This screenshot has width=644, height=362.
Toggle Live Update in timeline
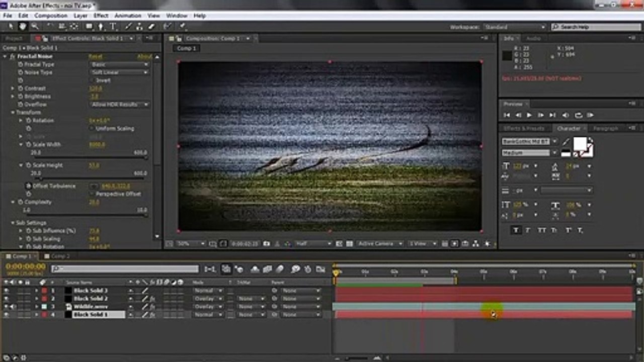[x=226, y=269]
